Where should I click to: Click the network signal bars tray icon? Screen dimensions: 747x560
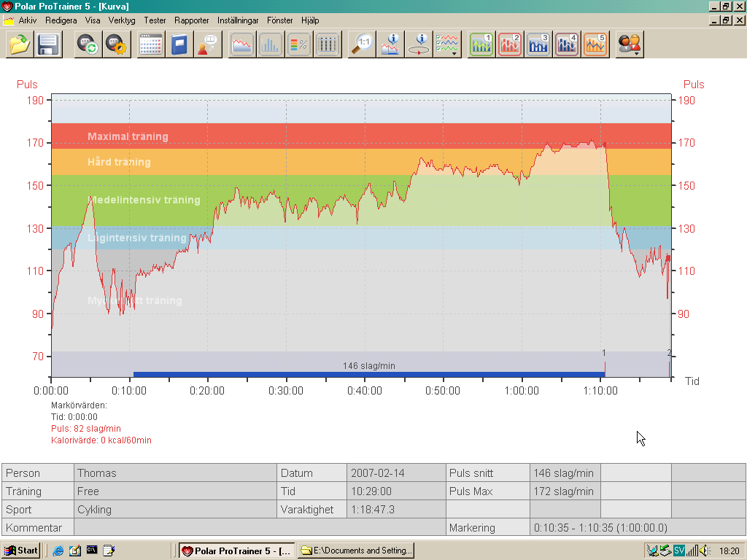point(692,551)
